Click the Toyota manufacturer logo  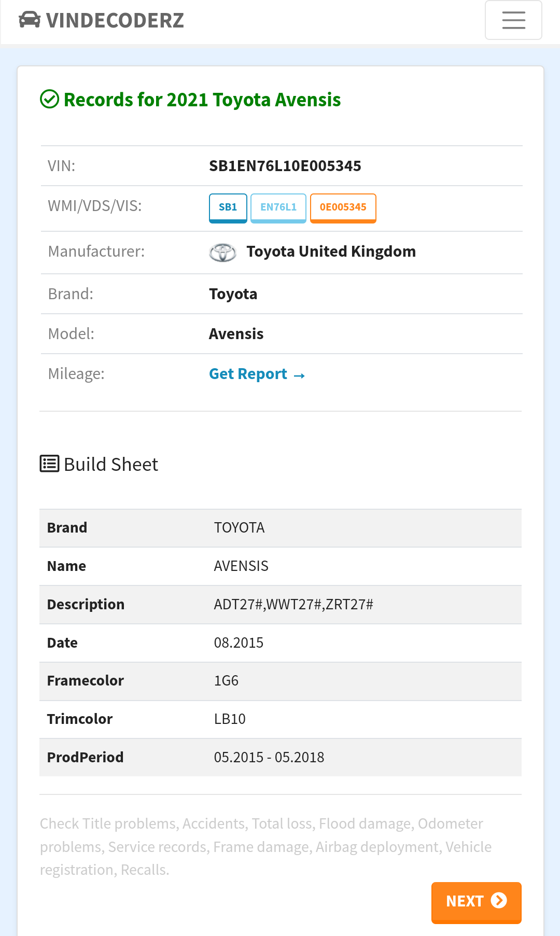(x=222, y=253)
